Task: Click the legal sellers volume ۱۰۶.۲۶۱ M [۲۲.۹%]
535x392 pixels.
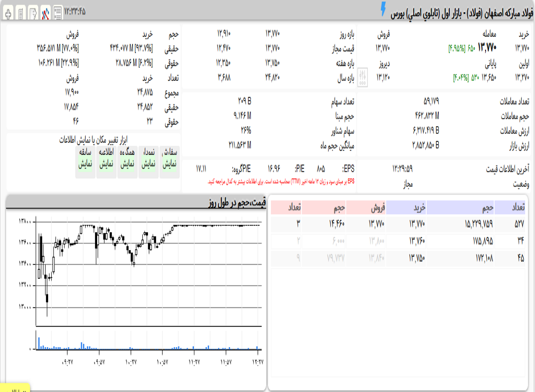Action: 58,63
